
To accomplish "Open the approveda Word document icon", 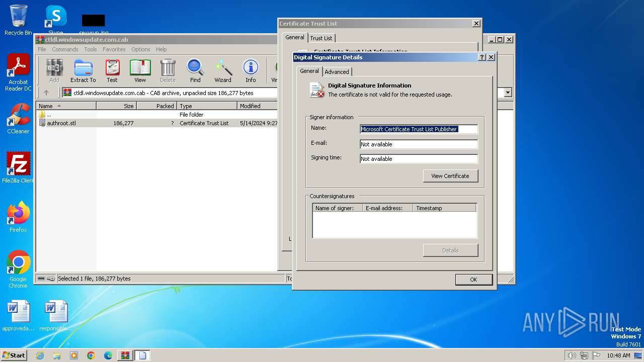I will tap(19, 316).
